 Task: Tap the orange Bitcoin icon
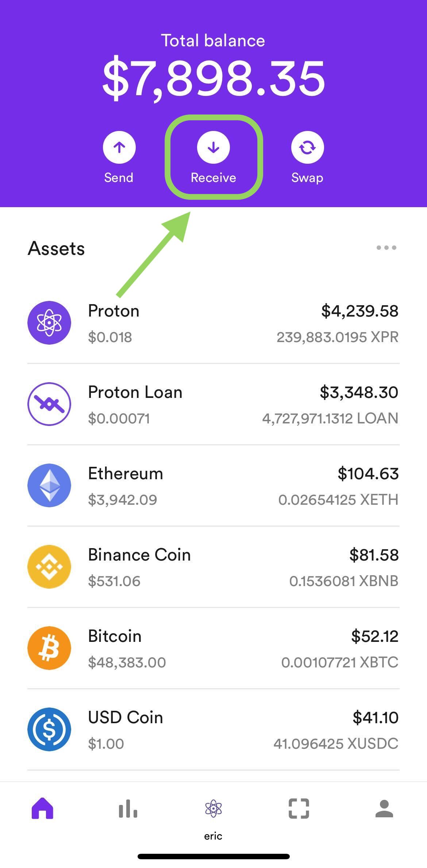pyautogui.click(x=49, y=648)
